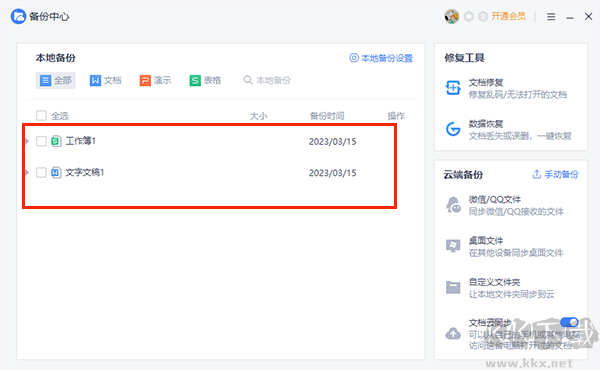
Task: Click the 数据恢复 recovery icon
Action: (453, 129)
